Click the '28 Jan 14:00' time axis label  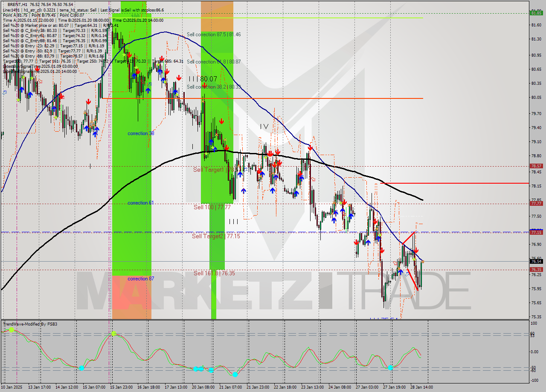(x=421, y=387)
